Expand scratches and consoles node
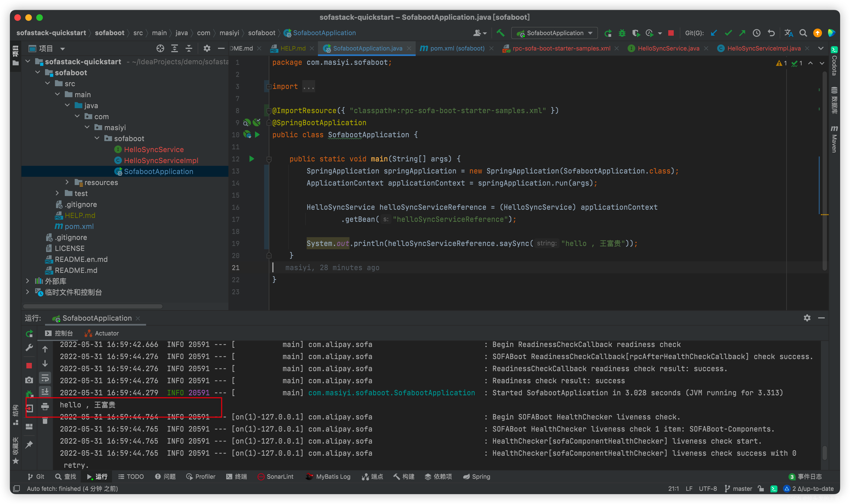Screen dimensions: 850x504 coord(28,292)
